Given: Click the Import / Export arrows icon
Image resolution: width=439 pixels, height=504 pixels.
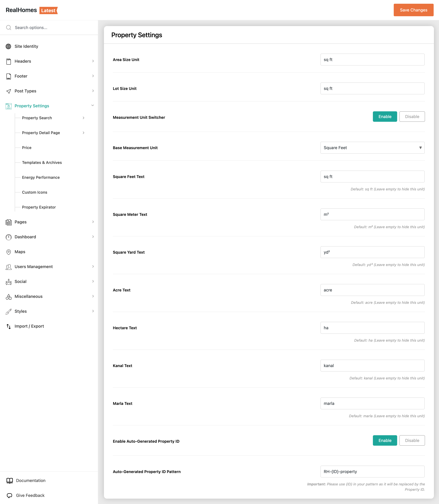Looking at the screenshot, I should coord(9,326).
